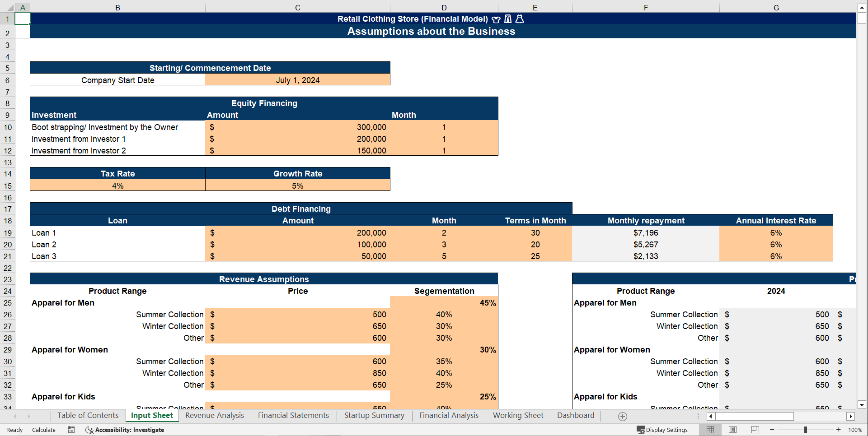Select the 5% growth rate cell
868x436 pixels.
[297, 186]
